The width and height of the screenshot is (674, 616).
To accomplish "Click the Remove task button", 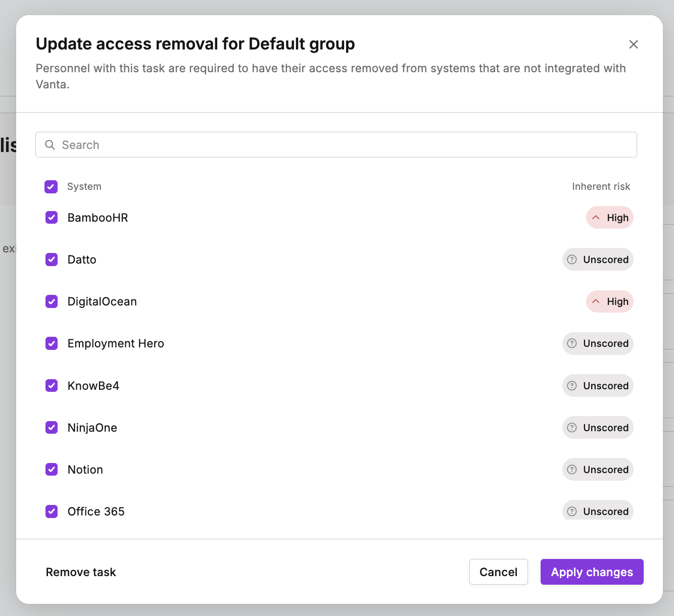I will (81, 572).
